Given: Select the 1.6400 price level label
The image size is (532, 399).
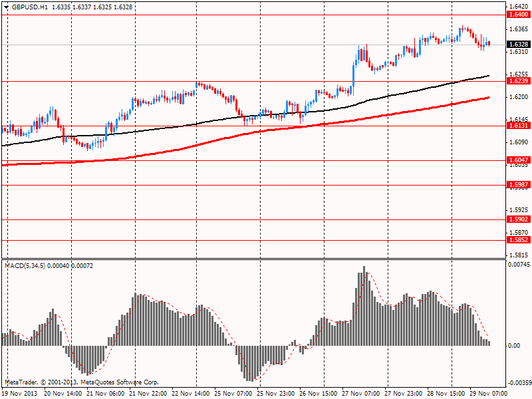Looking at the screenshot, I should pyautogui.click(x=519, y=15).
